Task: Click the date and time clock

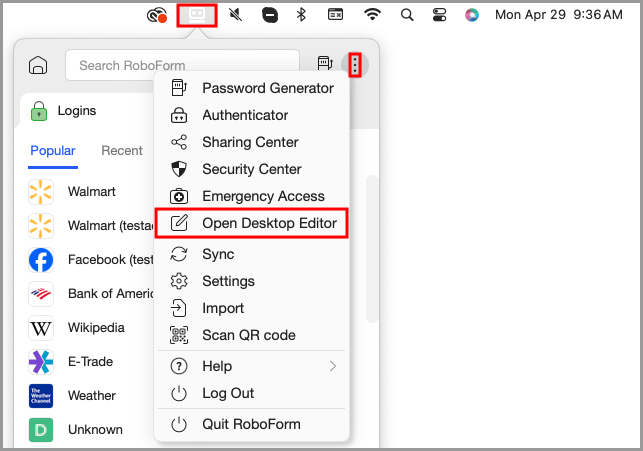Action: click(559, 15)
